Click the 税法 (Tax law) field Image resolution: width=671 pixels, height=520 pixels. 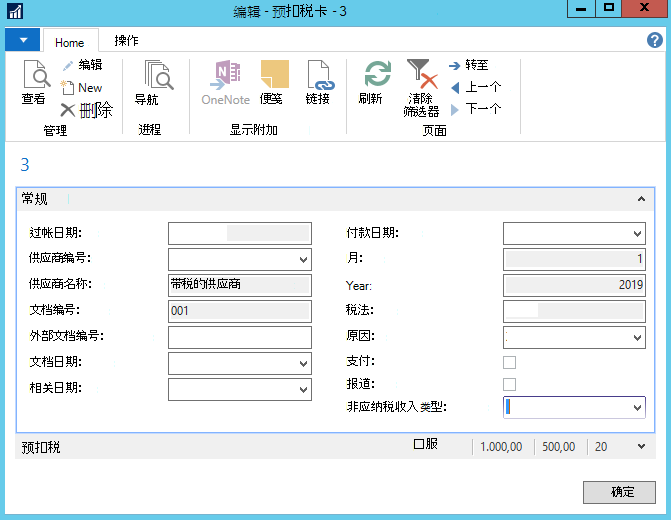pyautogui.click(x=574, y=311)
